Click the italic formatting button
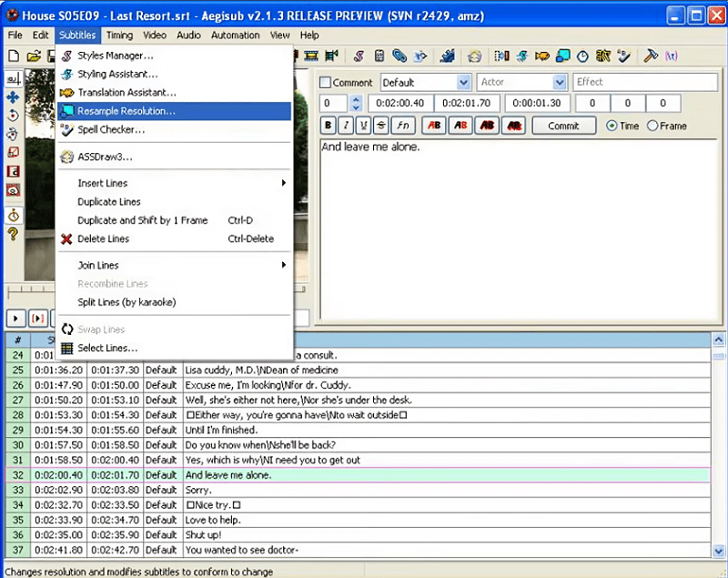This screenshot has width=728, height=578. 346,126
